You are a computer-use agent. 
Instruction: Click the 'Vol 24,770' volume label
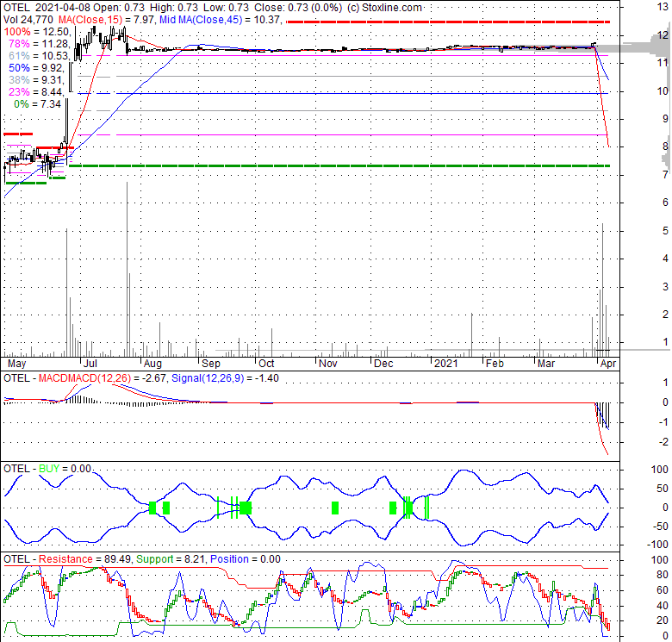(28, 20)
